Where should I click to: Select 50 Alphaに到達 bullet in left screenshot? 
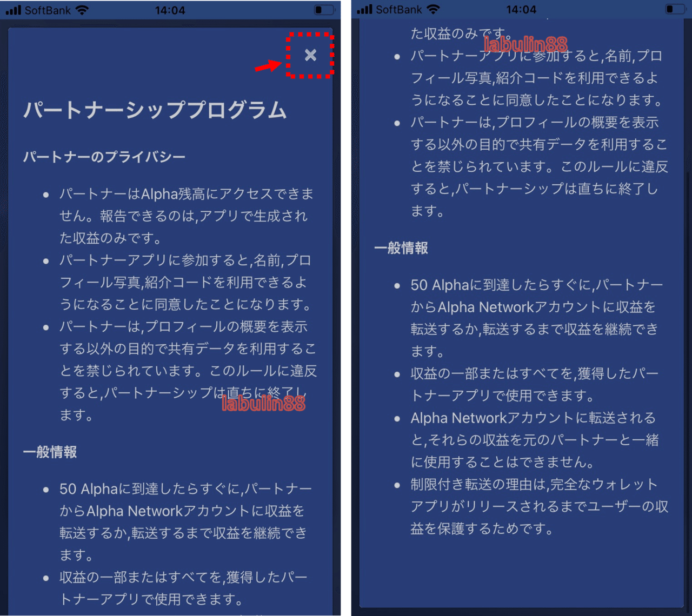pos(185,522)
